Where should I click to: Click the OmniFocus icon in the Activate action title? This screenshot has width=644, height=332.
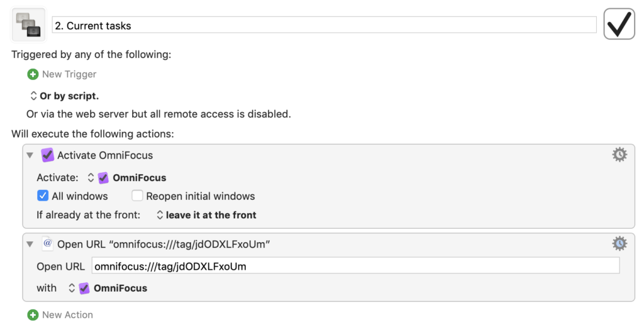pyautogui.click(x=48, y=155)
